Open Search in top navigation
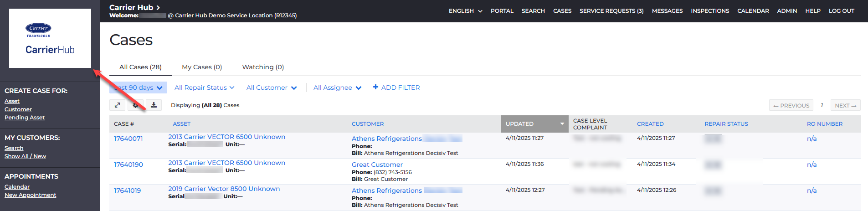The height and width of the screenshot is (211, 868). (x=533, y=11)
